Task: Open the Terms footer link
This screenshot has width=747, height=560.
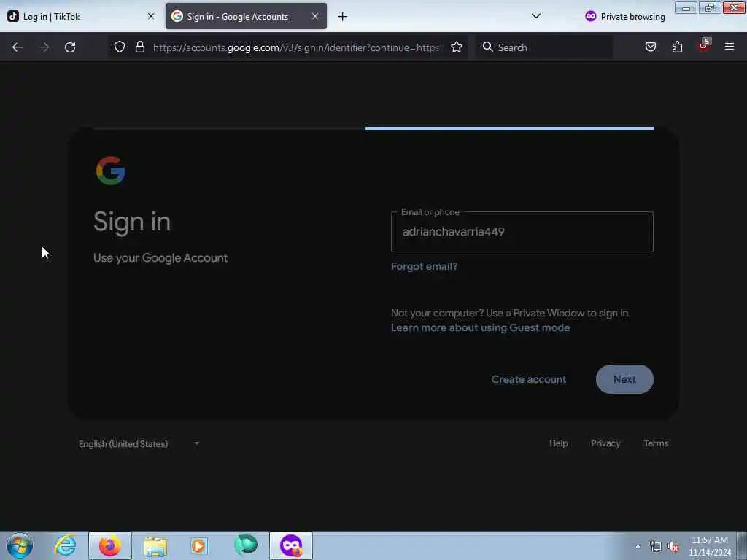Action: click(x=656, y=443)
